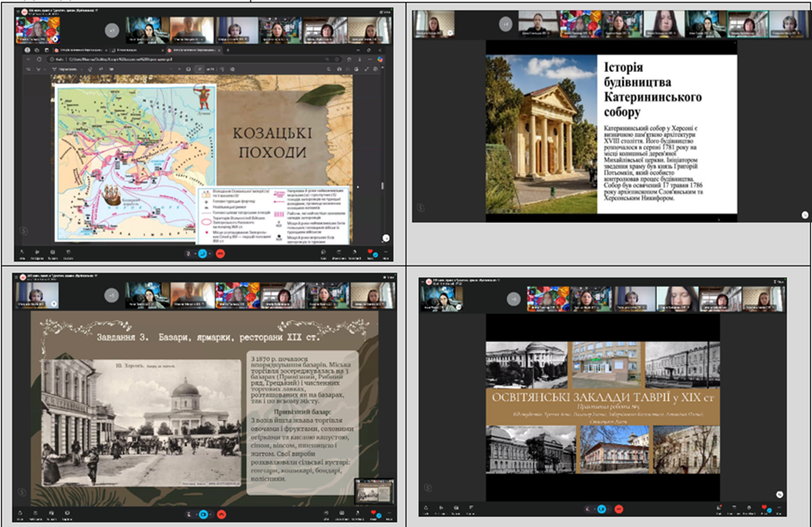Open More menu in Козацькі походи call toolbar
This screenshot has height=527, width=812.
[x=386, y=252]
